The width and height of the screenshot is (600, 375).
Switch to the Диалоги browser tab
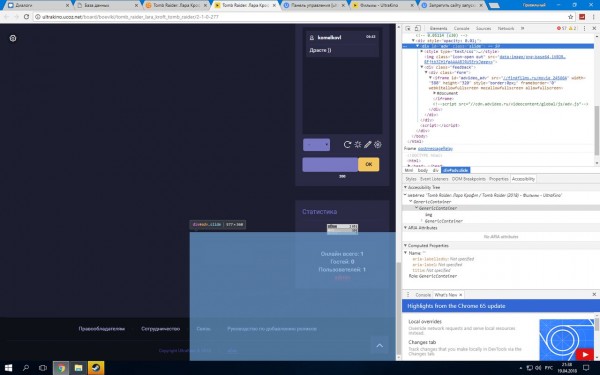(x=38, y=5)
